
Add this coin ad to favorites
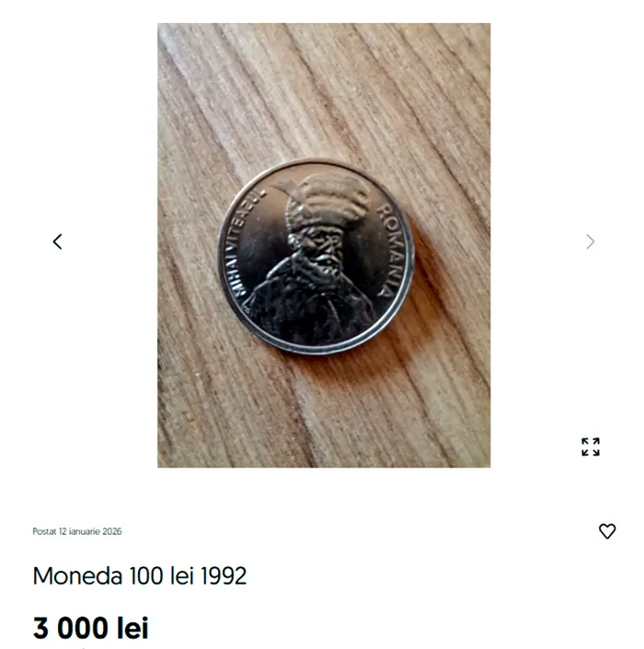(x=607, y=531)
